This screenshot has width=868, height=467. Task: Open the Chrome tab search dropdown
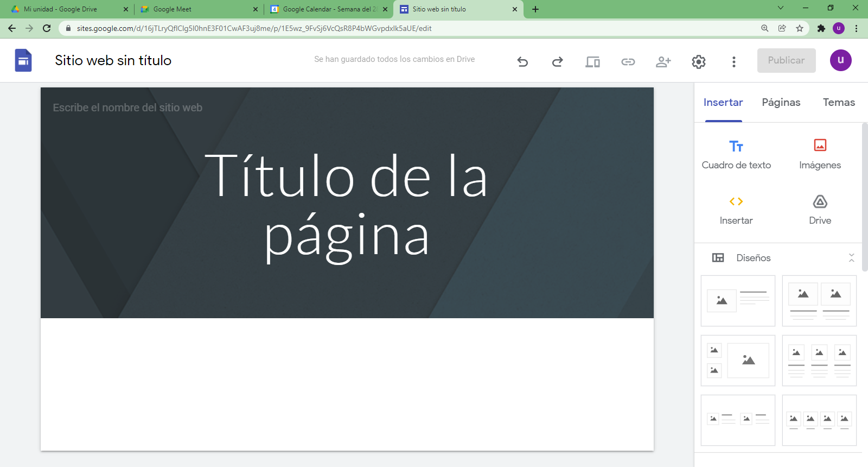click(781, 8)
